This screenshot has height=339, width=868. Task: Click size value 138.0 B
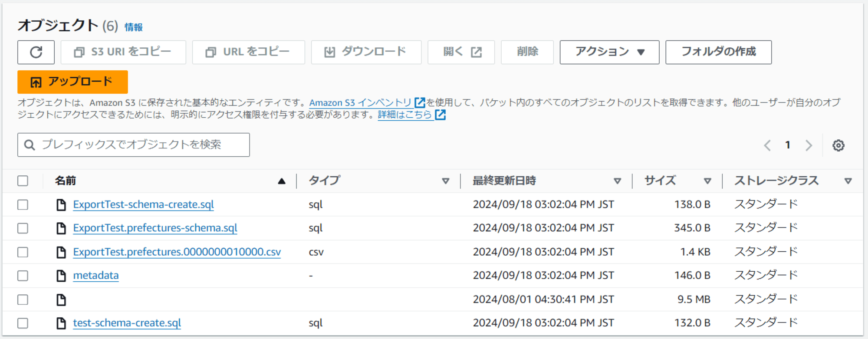pos(692,204)
